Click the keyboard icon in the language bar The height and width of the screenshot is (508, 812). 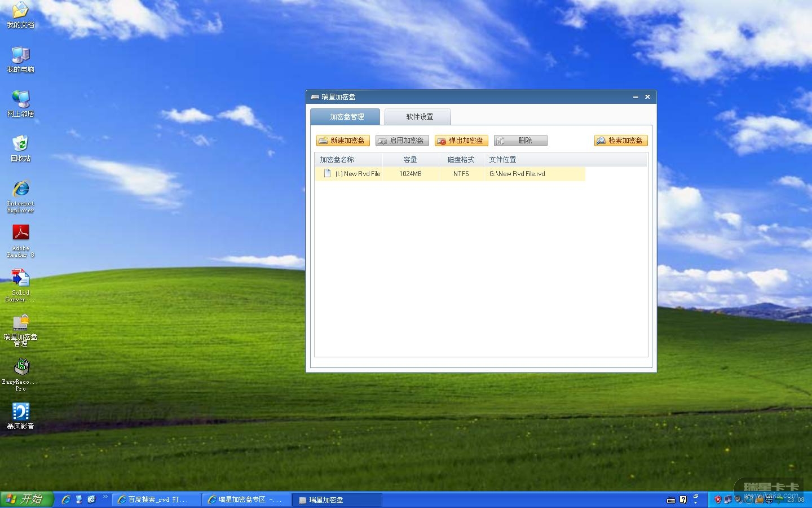(671, 500)
